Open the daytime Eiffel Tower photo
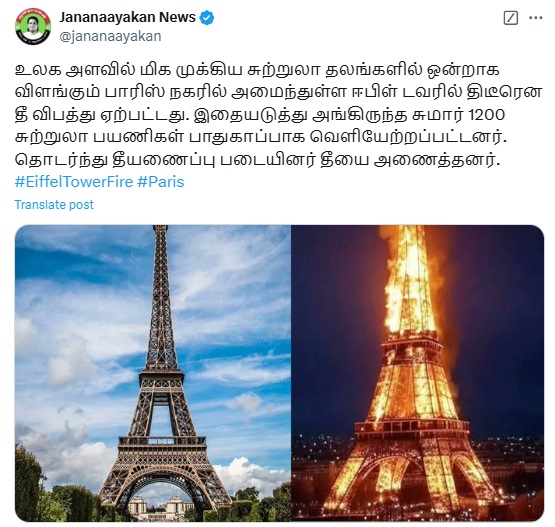Viewport: 555px width, 527px height. click(x=153, y=373)
